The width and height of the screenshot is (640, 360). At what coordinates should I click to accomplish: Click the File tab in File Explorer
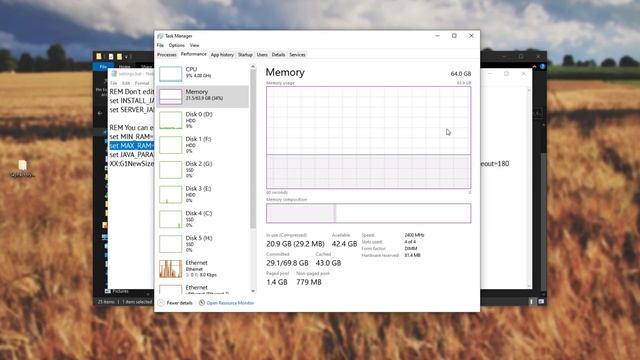[x=103, y=67]
